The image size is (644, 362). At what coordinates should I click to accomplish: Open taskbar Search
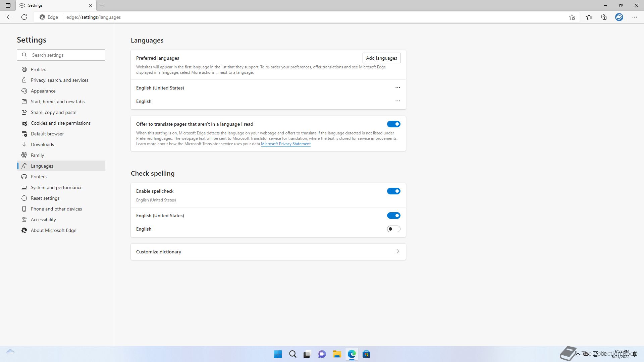[292, 354]
